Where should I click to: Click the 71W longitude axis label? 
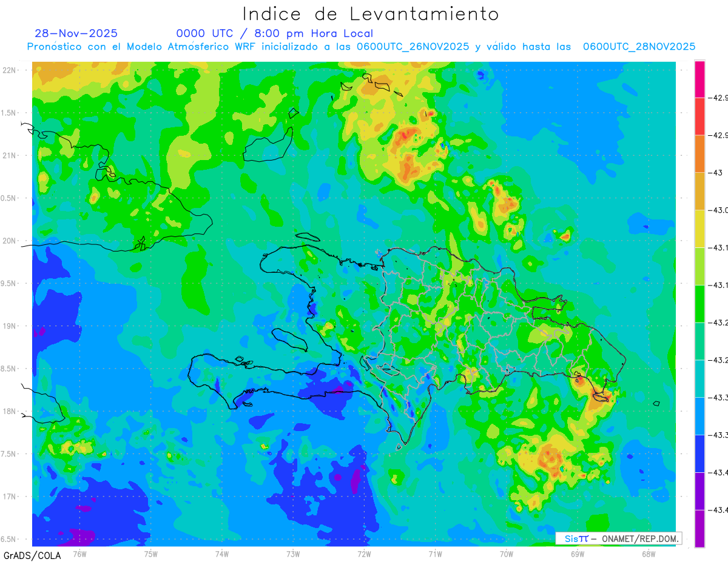click(435, 554)
